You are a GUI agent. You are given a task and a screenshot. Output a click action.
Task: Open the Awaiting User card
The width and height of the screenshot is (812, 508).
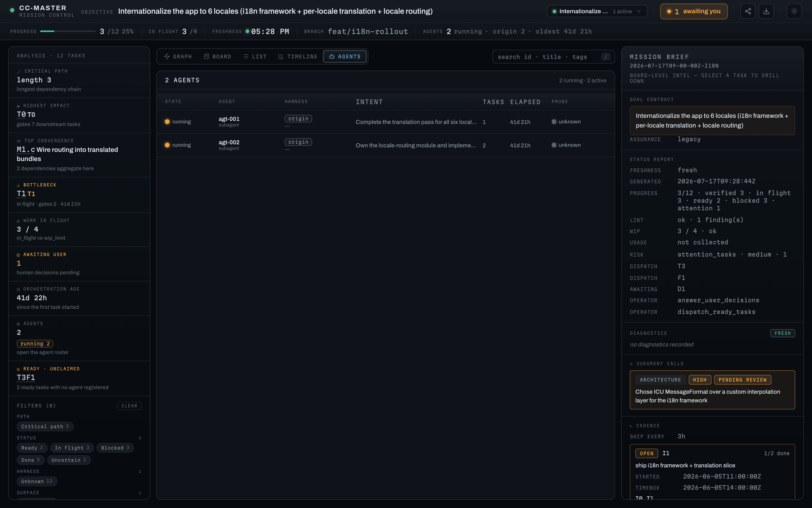pyautogui.click(x=79, y=264)
